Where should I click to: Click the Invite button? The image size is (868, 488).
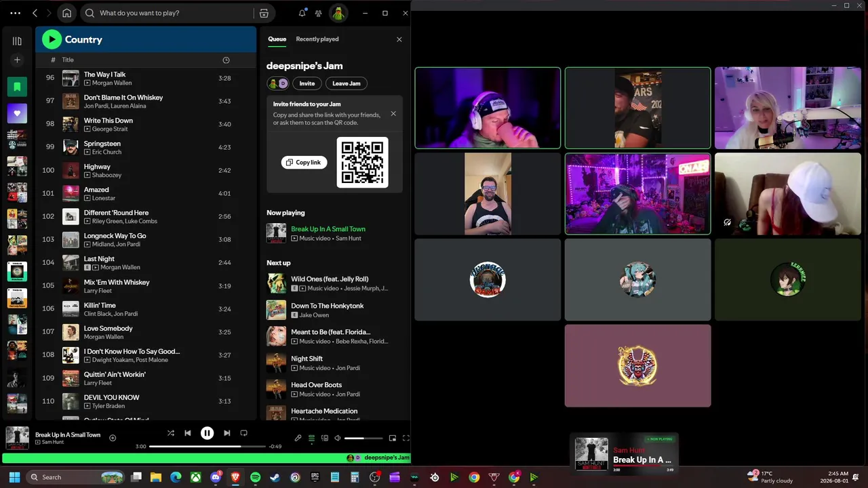[x=307, y=83]
